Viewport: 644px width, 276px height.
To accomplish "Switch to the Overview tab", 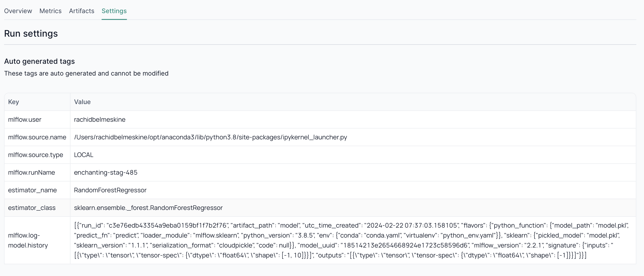I will coord(18,11).
